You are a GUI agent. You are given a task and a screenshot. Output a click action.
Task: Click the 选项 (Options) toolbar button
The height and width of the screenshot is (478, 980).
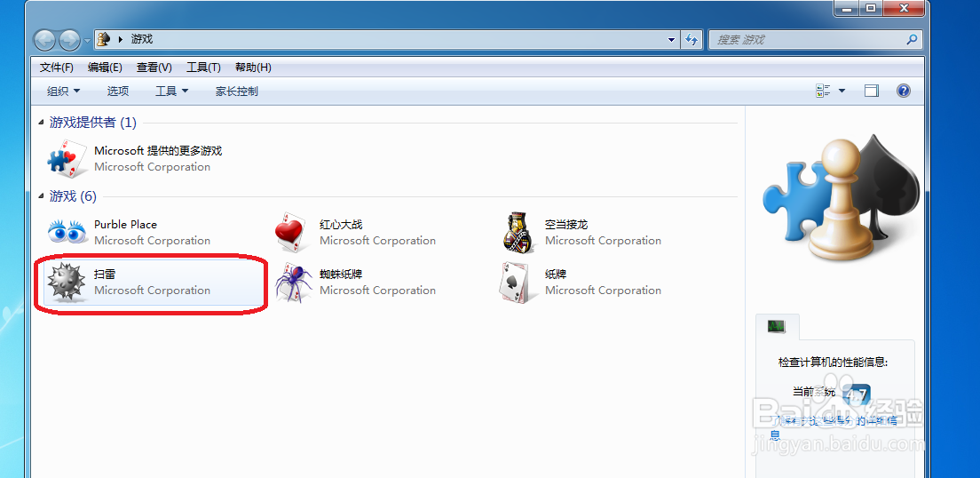pyautogui.click(x=118, y=92)
